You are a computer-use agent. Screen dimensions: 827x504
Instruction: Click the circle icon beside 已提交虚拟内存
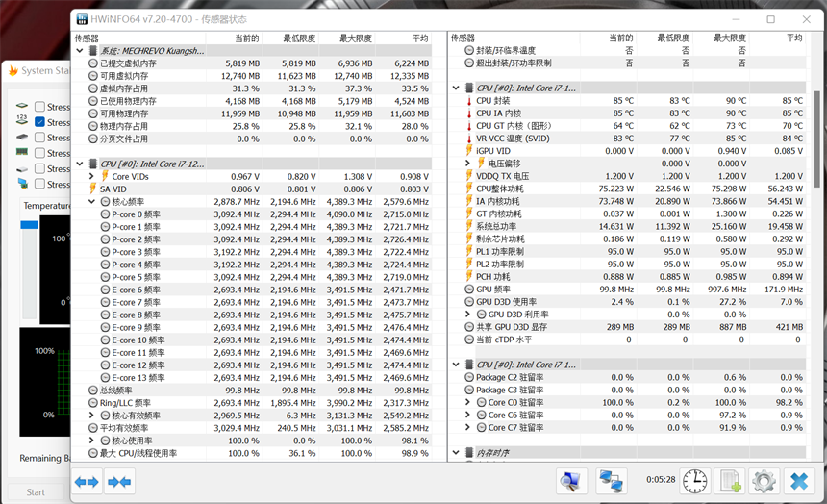tap(93, 63)
